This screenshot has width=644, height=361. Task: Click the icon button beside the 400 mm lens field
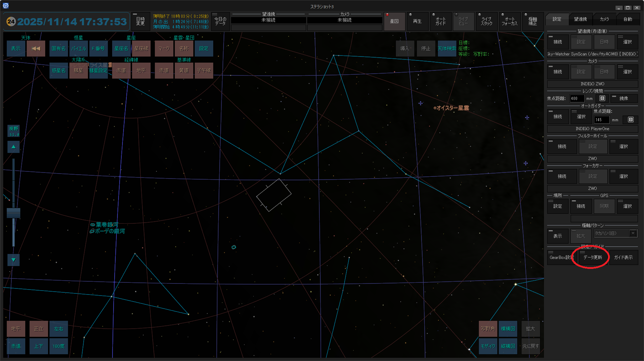coord(602,99)
